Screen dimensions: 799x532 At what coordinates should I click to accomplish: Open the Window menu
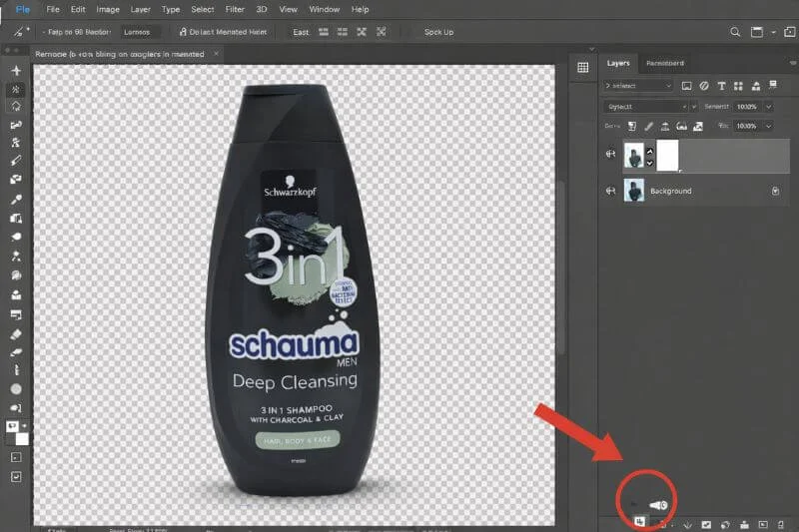click(324, 9)
